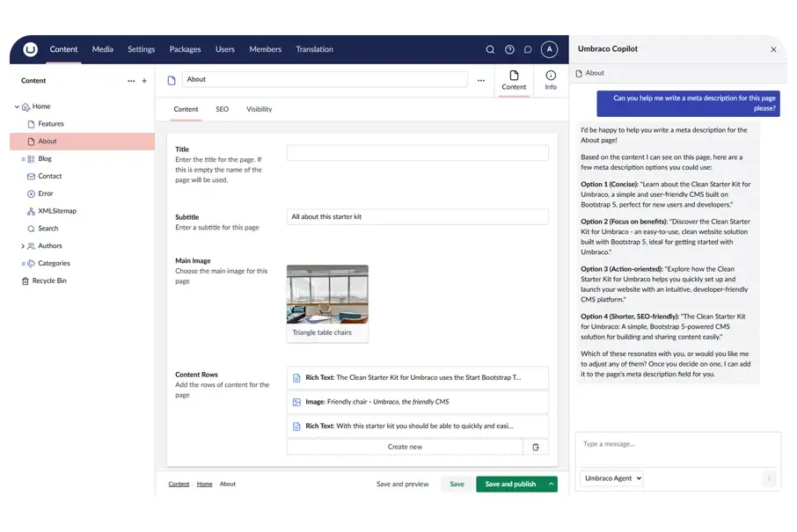Open the Authors node in tree
This screenshot has height=532, width=797.
coord(50,246)
